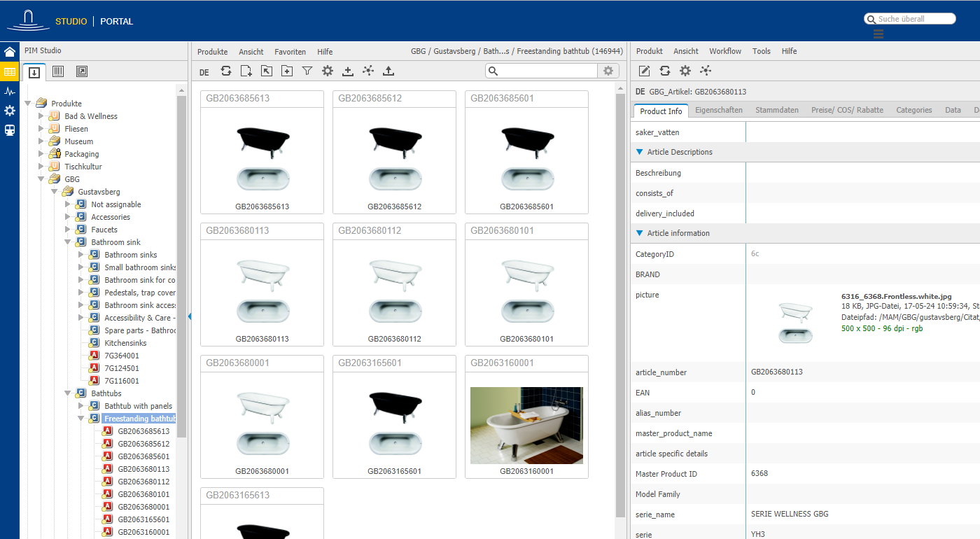Select the download-arrow tab in PIM Studio
The height and width of the screenshot is (539, 980).
[x=34, y=71]
